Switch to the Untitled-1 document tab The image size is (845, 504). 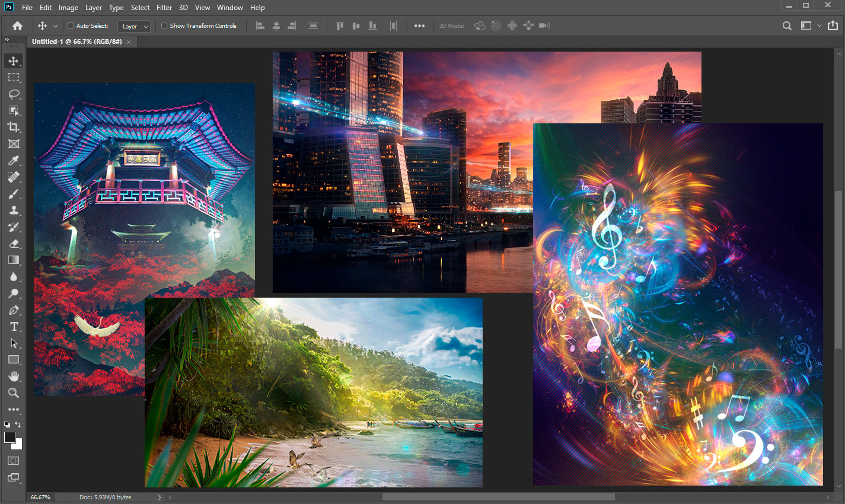[76, 42]
